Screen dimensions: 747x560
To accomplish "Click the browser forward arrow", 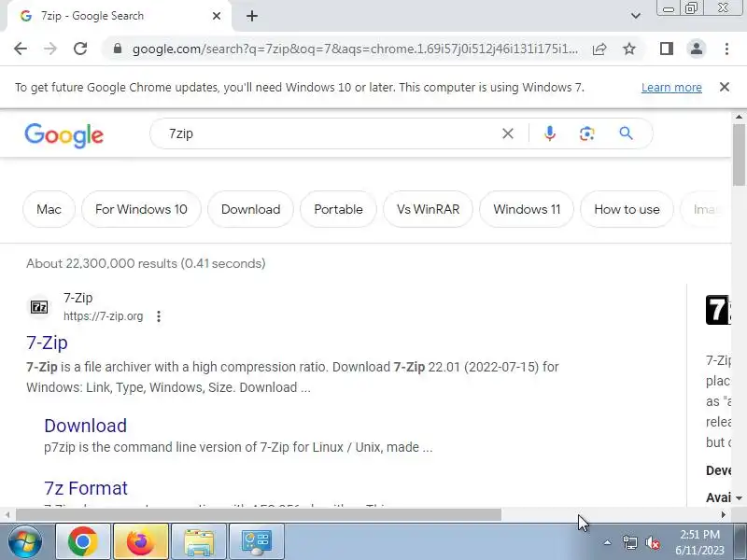I will click(50, 49).
